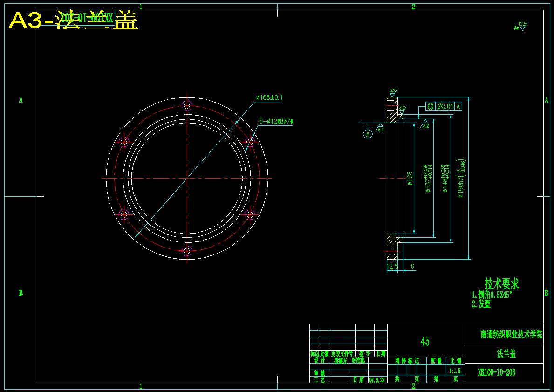554x392 pixels.
Task: Click the 设计 row label
Action: click(319, 361)
